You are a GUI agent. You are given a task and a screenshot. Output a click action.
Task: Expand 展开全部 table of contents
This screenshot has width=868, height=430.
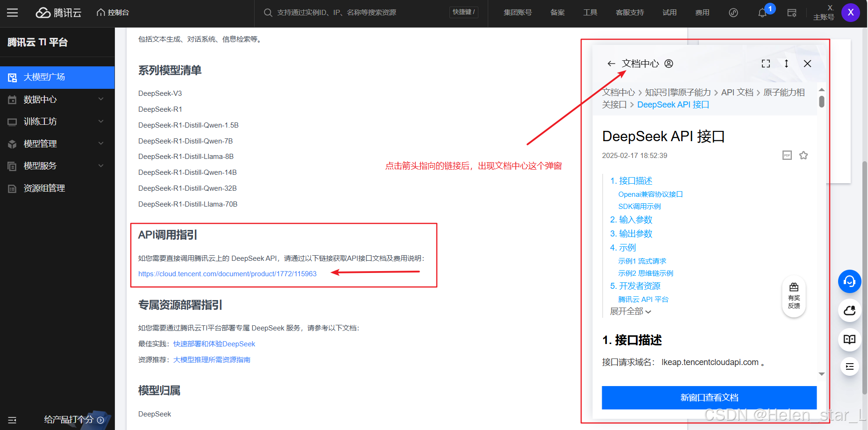(630, 311)
